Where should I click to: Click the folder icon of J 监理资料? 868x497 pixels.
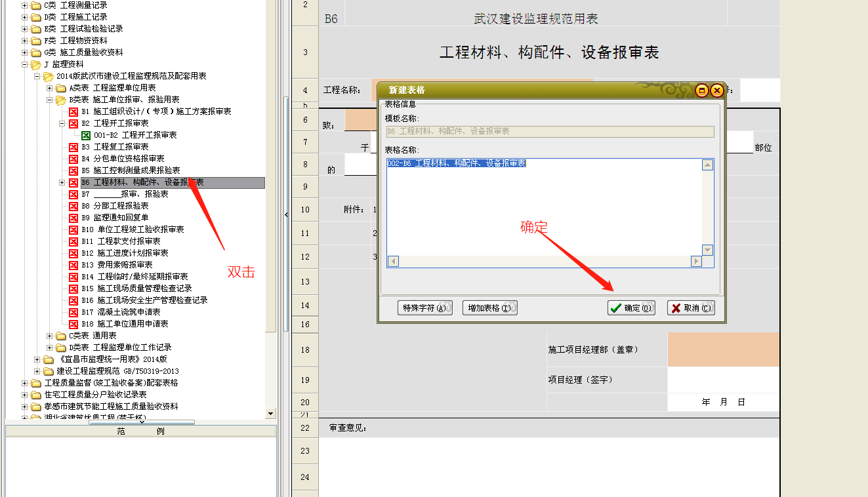35,64
